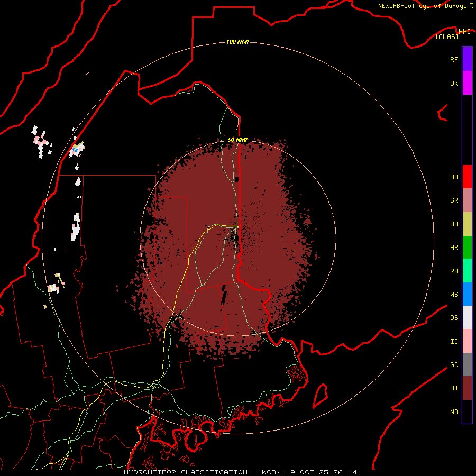Click the WS blue legend block
Screen dimensions: 476x476
point(467,294)
